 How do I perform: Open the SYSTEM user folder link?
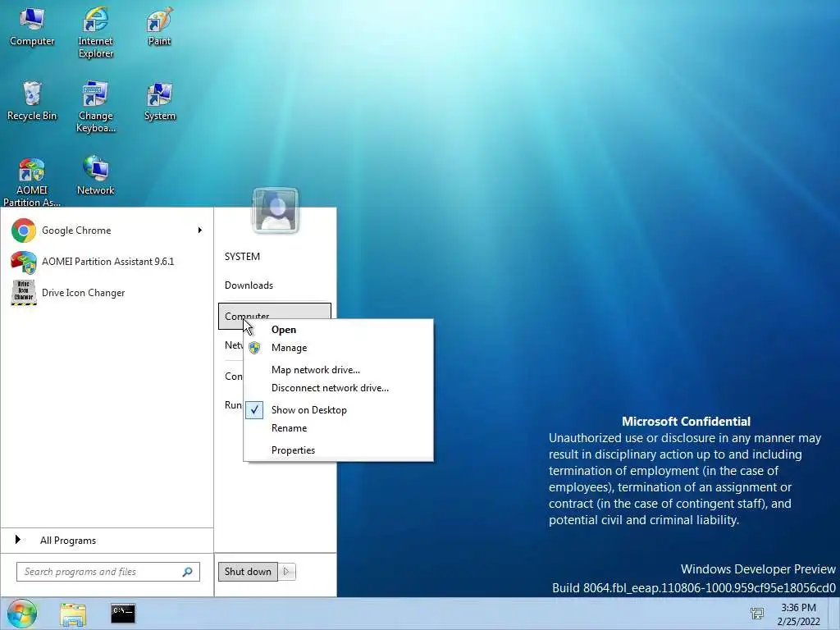(x=242, y=257)
